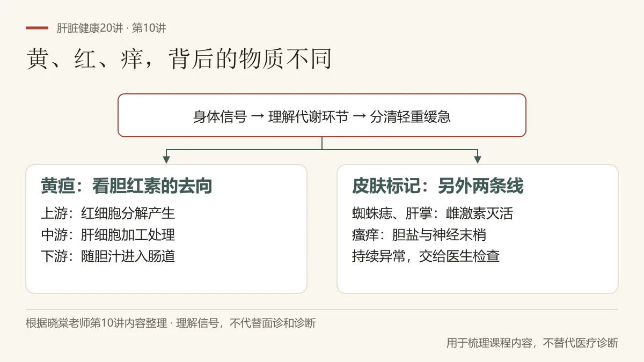Select the heading "黄疸：看胆红素的去向"
The image size is (644, 362).
tap(127, 186)
